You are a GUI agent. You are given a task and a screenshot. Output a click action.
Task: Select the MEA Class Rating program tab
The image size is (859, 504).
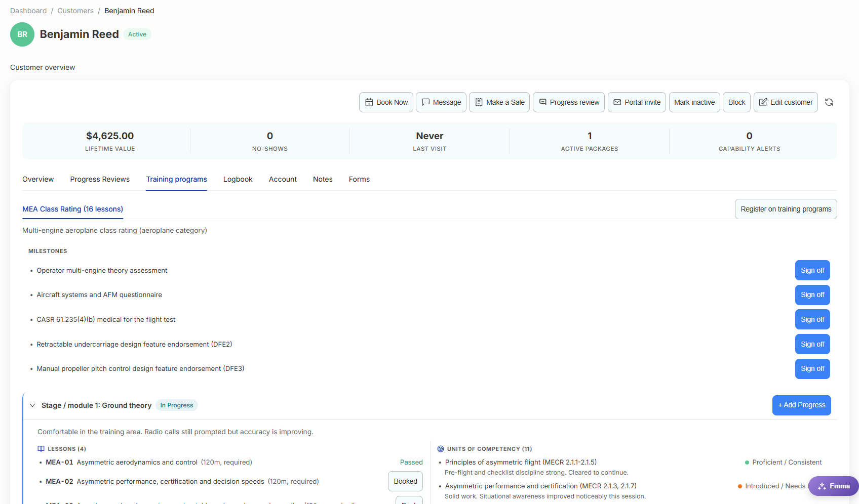coord(72,209)
